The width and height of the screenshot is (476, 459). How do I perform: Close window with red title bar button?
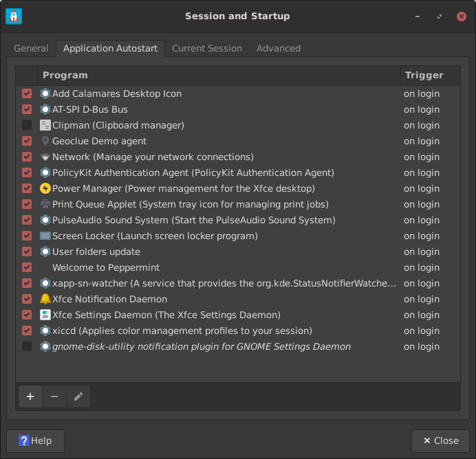461,16
